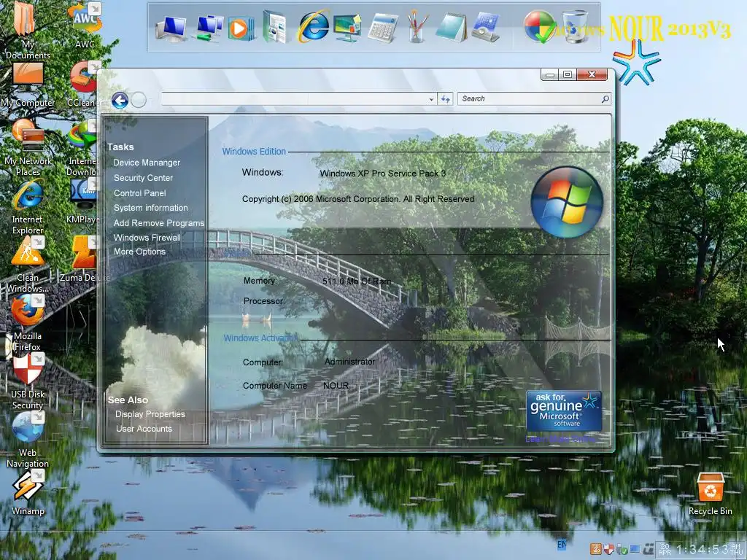Click the Windows Edition heading
Screen dimensions: 747x560
coord(254,151)
